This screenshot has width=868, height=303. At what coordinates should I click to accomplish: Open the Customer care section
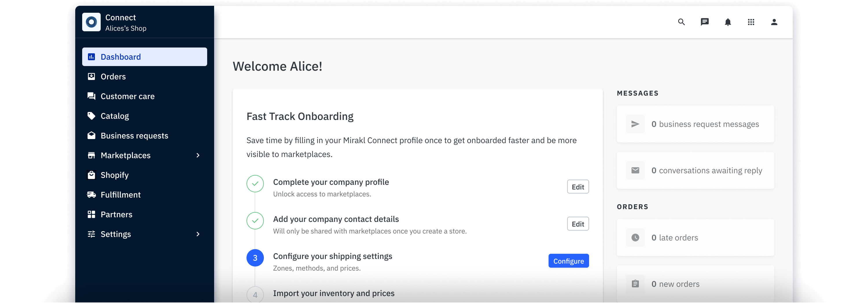127,96
